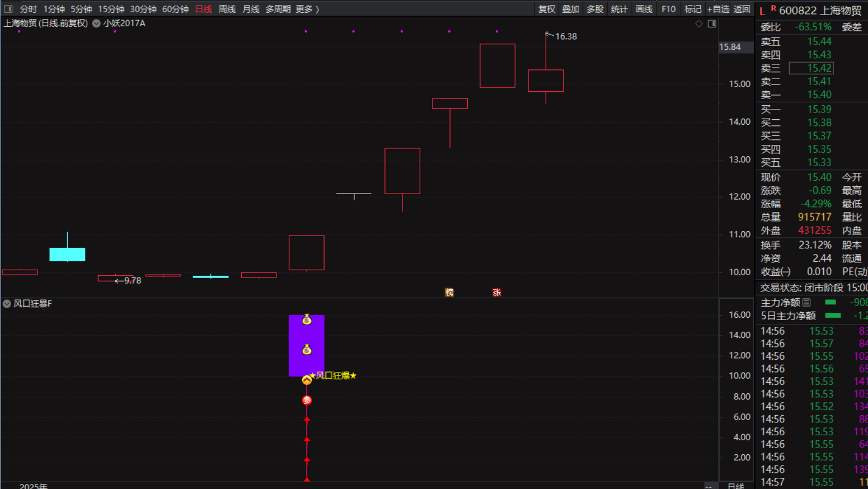Screen dimensions: 868x489
Task: Expand the 小妖2017A indicator dropdown
Action: click(x=96, y=23)
